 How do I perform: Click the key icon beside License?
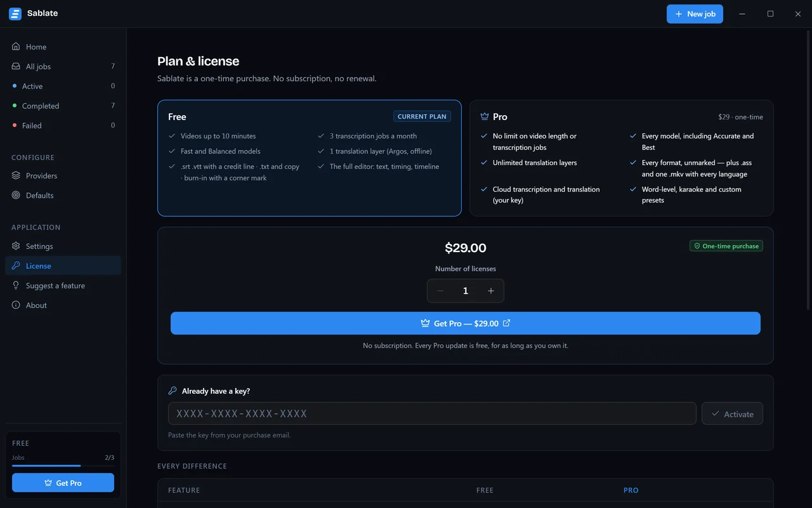[x=16, y=265]
